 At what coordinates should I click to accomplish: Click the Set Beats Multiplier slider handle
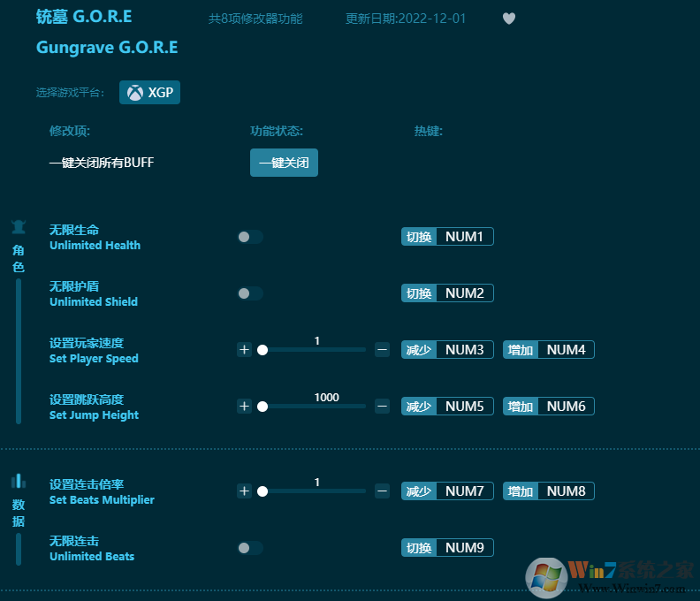point(262,491)
